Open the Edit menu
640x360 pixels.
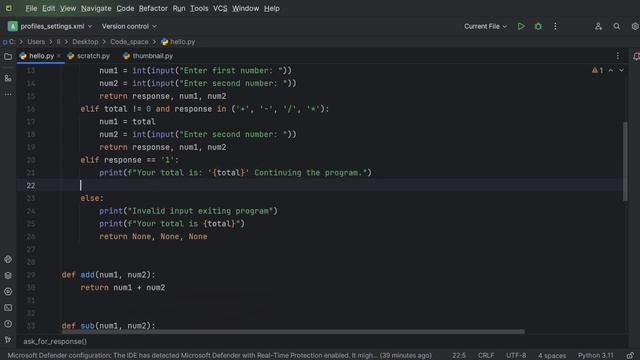49,8
